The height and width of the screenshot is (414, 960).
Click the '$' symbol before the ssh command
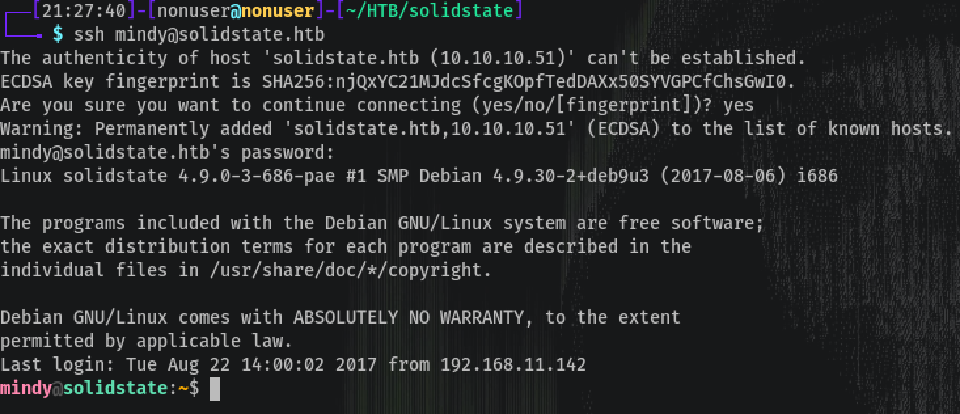click(56, 34)
